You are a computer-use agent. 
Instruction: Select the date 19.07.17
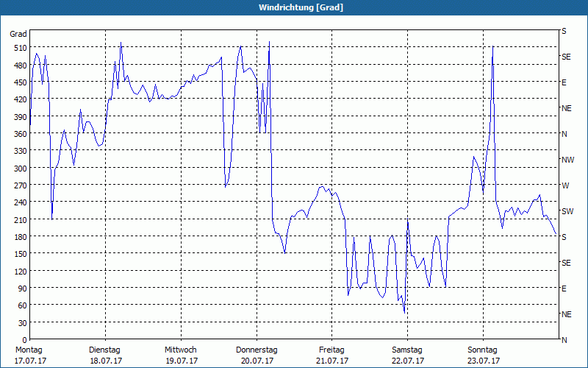[182, 361]
